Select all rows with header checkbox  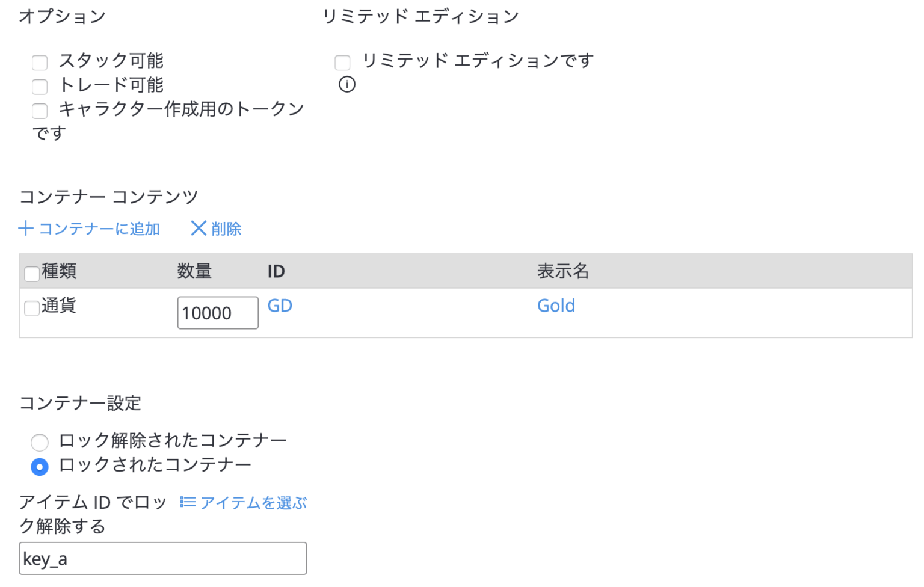[x=32, y=274]
